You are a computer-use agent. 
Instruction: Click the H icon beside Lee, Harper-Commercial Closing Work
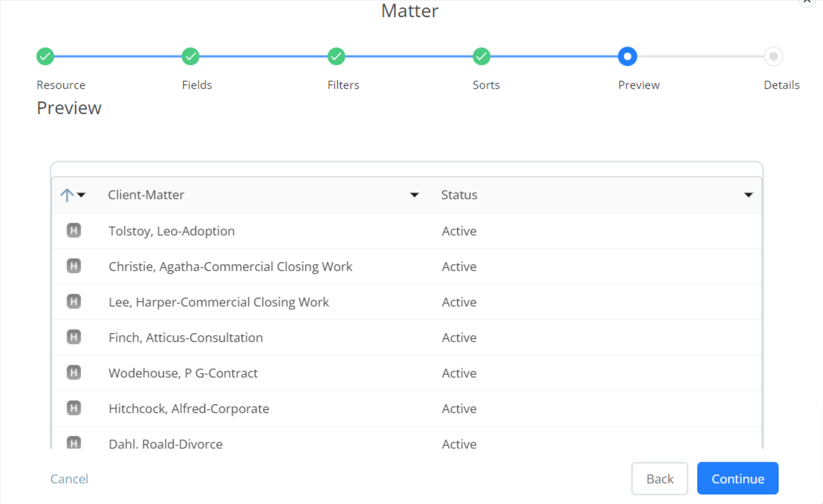tap(74, 301)
